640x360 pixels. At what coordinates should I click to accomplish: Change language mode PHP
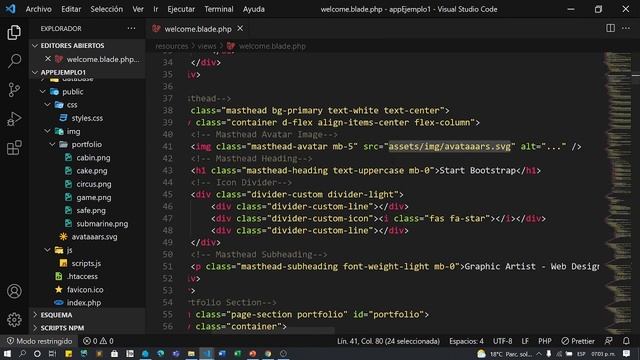[x=545, y=341]
